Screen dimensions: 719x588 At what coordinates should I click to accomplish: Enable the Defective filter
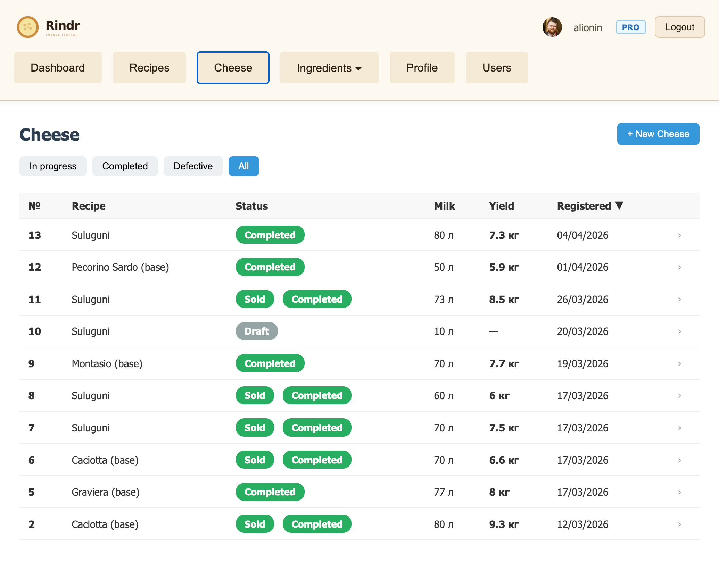click(x=193, y=166)
